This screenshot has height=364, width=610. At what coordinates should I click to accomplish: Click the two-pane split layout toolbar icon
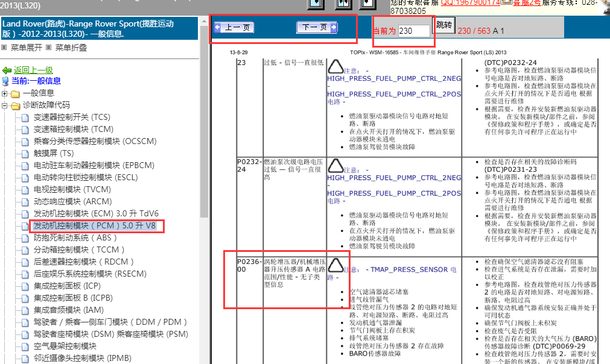(343, 4)
